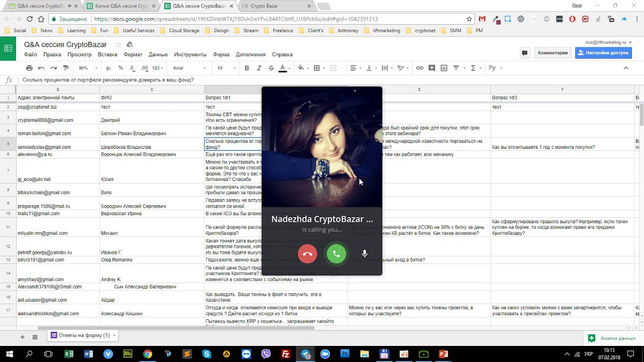Open the Файл menu

click(x=30, y=54)
